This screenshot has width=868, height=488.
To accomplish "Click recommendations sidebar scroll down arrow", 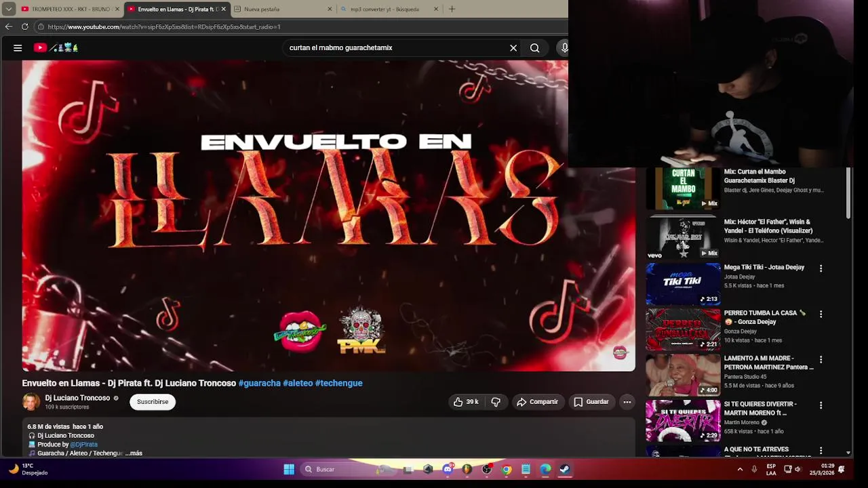I will pos(848,453).
